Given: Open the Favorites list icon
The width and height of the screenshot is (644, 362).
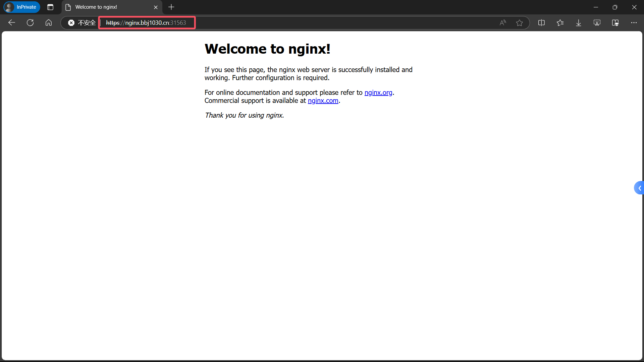Looking at the screenshot, I should pyautogui.click(x=560, y=23).
